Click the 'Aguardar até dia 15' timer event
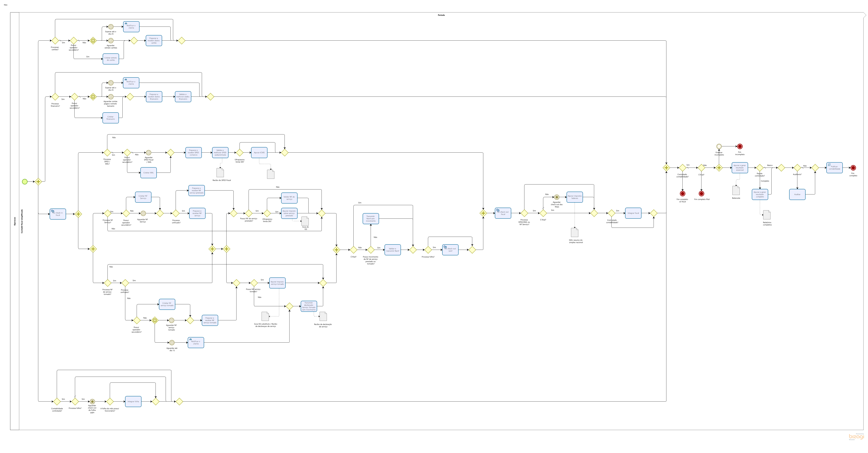The height and width of the screenshot is (453, 868). tap(172, 343)
